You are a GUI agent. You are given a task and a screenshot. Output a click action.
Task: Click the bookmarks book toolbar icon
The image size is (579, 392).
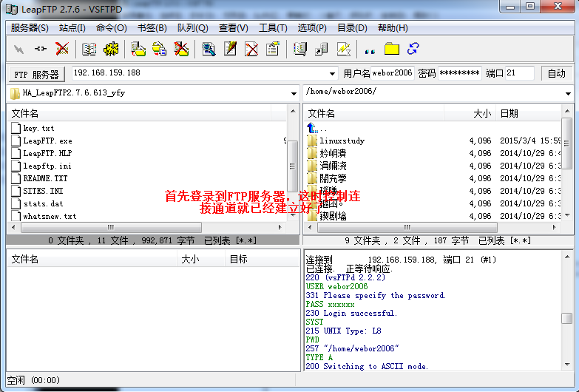click(x=300, y=49)
